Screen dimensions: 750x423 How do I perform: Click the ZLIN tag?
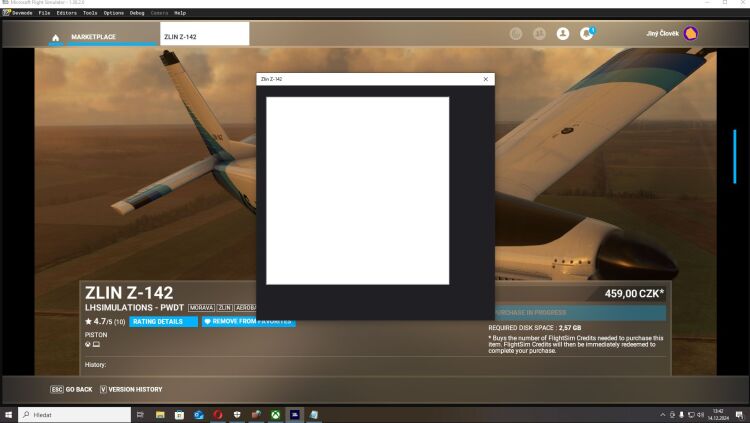tap(224, 308)
